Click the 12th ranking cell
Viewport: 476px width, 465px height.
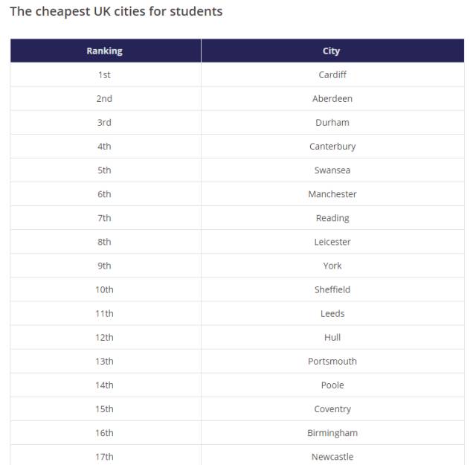tap(104, 337)
